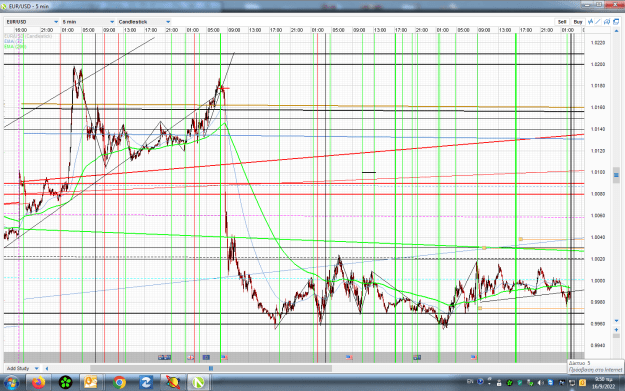This screenshot has width=625, height=391.
Task: Click the EU flag event marker on bottom strip
Action: click(206, 358)
